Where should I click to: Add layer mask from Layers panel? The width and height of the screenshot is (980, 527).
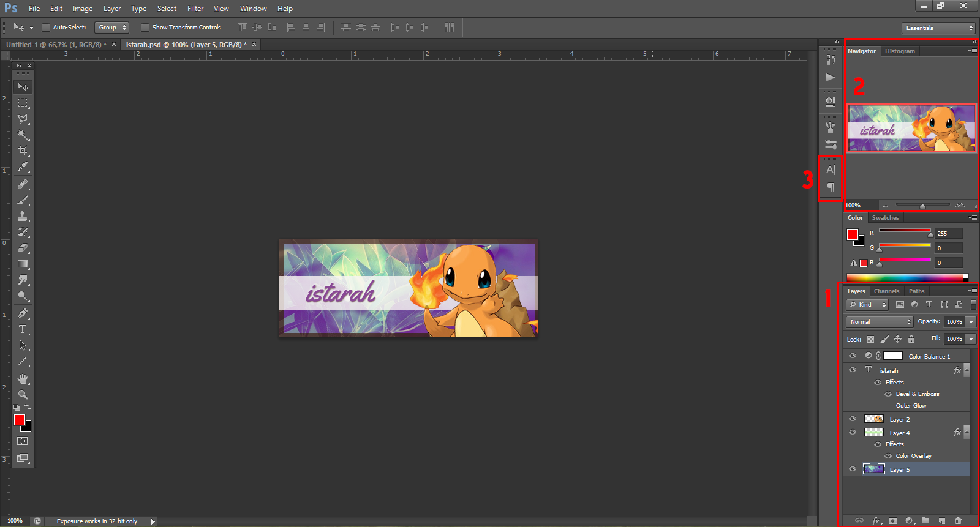tap(892, 521)
